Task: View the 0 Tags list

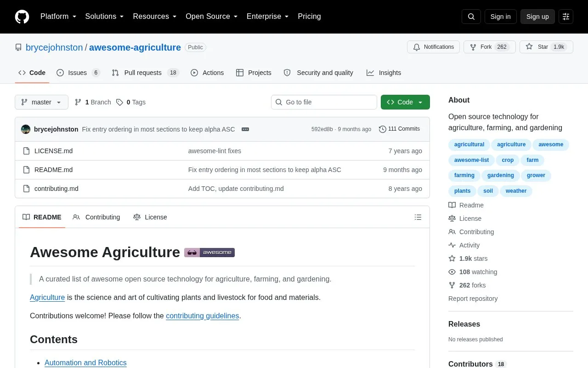Action: [131, 102]
